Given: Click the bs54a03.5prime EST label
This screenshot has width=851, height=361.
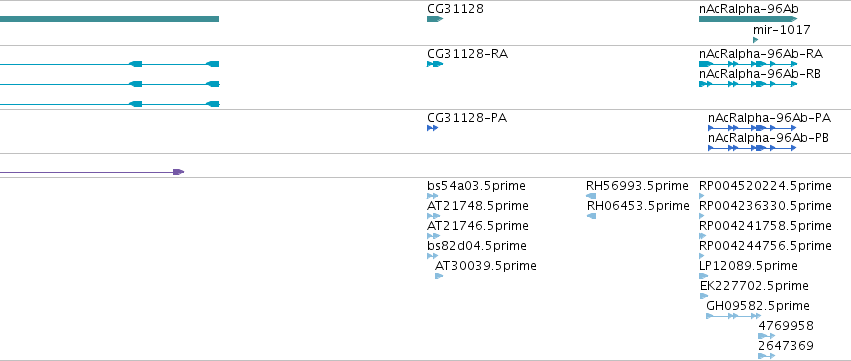Looking at the screenshot, I should click(x=477, y=186).
